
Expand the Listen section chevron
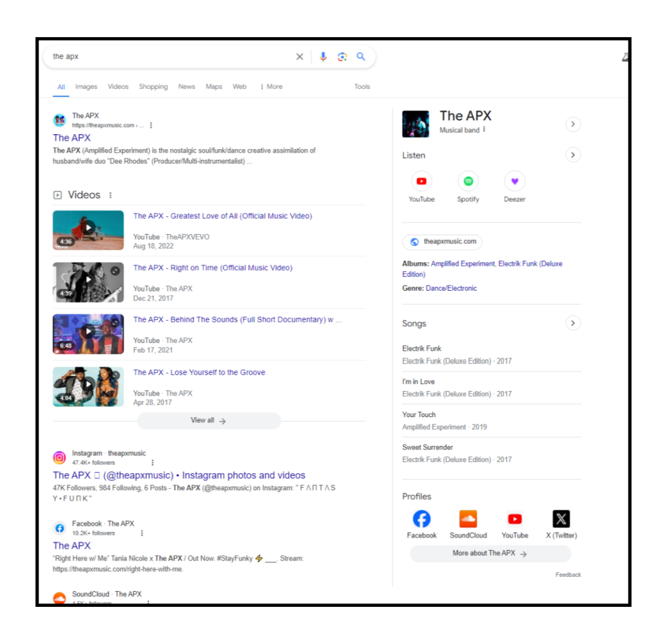[x=573, y=155]
